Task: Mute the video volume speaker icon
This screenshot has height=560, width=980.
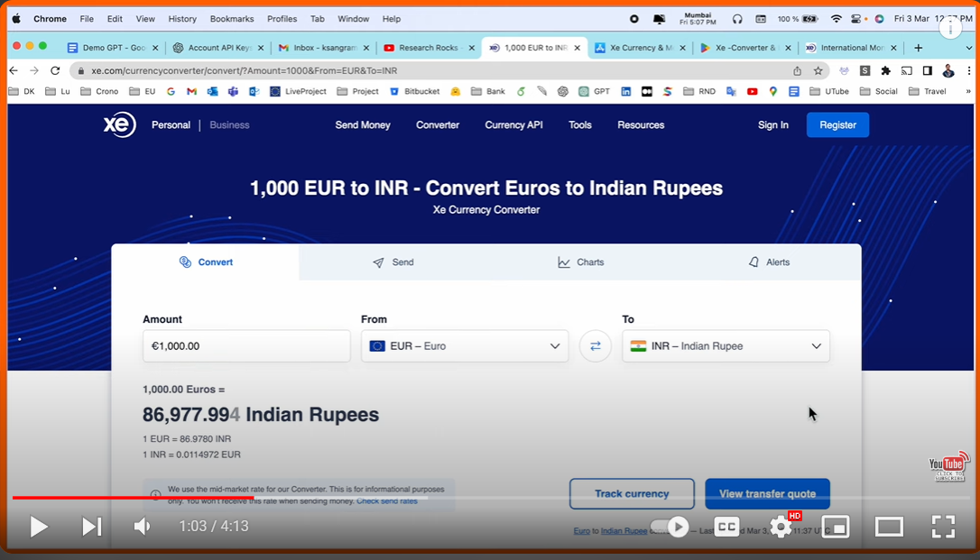Action: (142, 527)
